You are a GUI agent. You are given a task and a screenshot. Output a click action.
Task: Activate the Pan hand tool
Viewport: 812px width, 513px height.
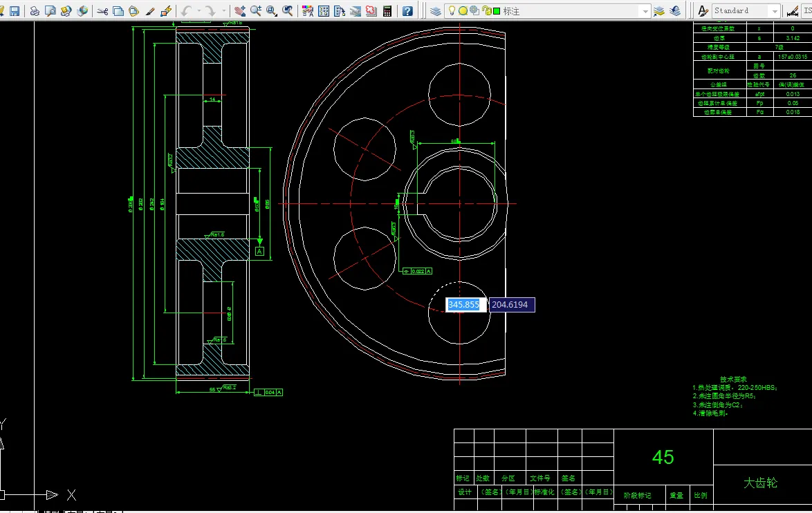(x=240, y=11)
